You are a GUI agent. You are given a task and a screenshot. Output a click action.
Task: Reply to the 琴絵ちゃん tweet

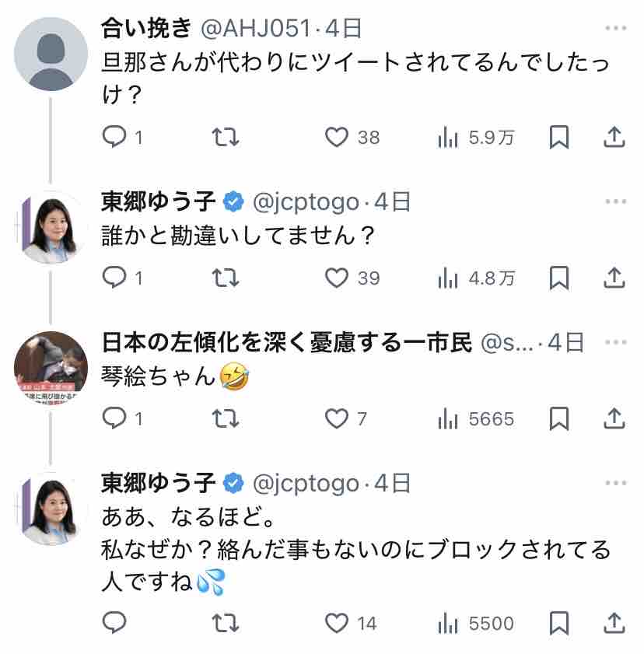coord(114,419)
